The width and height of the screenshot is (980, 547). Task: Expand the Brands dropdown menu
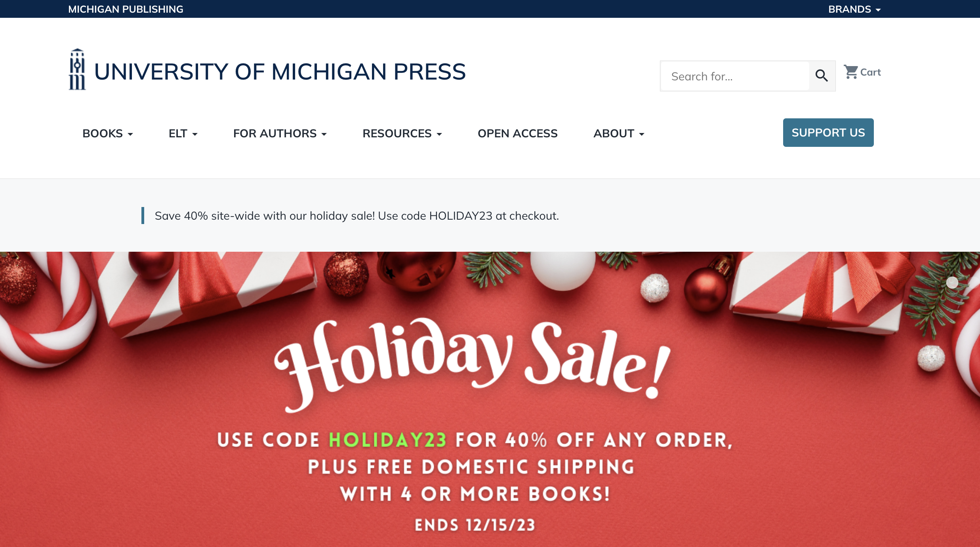pos(854,9)
